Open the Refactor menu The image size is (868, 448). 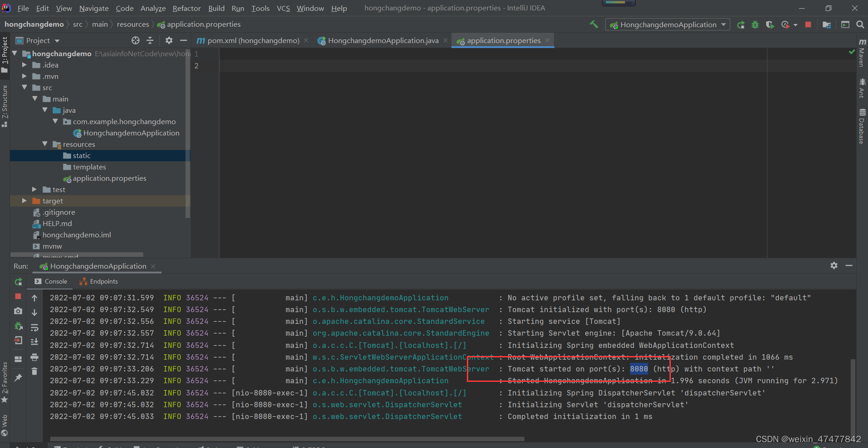187,8
